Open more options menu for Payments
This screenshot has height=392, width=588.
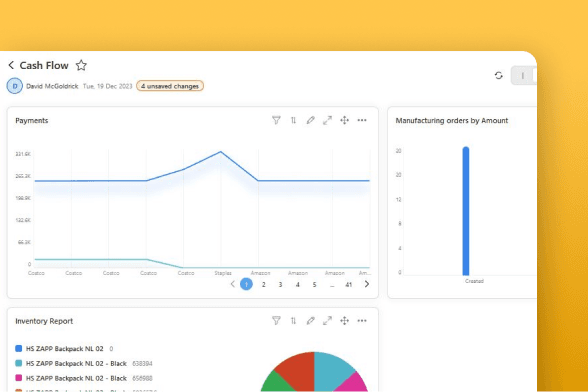click(x=362, y=120)
